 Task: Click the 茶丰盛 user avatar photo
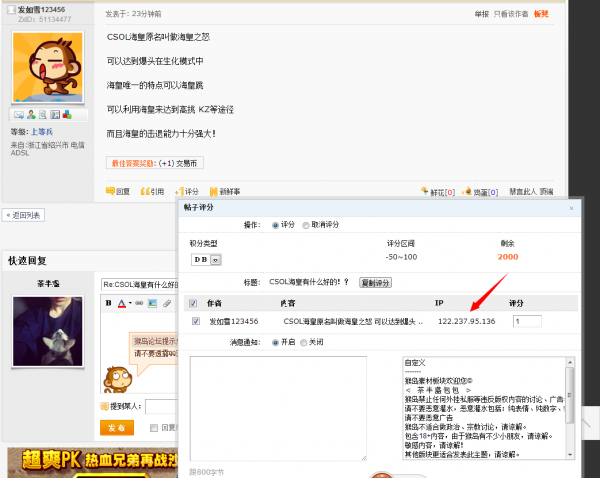[x=48, y=331]
